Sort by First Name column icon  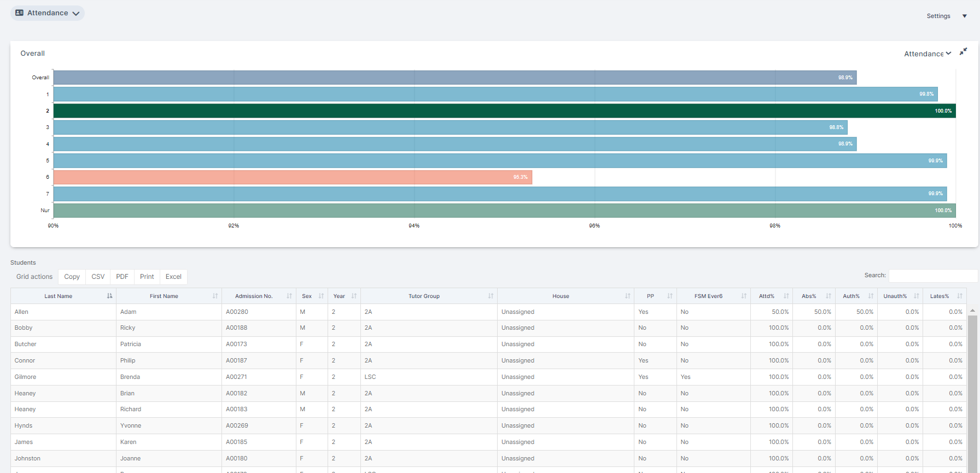(x=215, y=296)
